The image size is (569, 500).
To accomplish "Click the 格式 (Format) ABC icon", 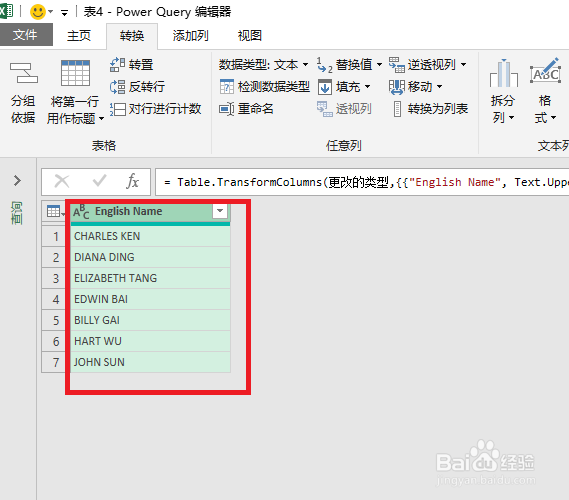I will [545, 71].
